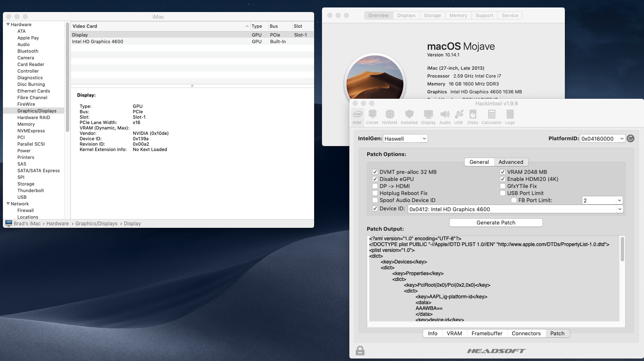Switch to the Info tab in Hackintool

click(432, 333)
